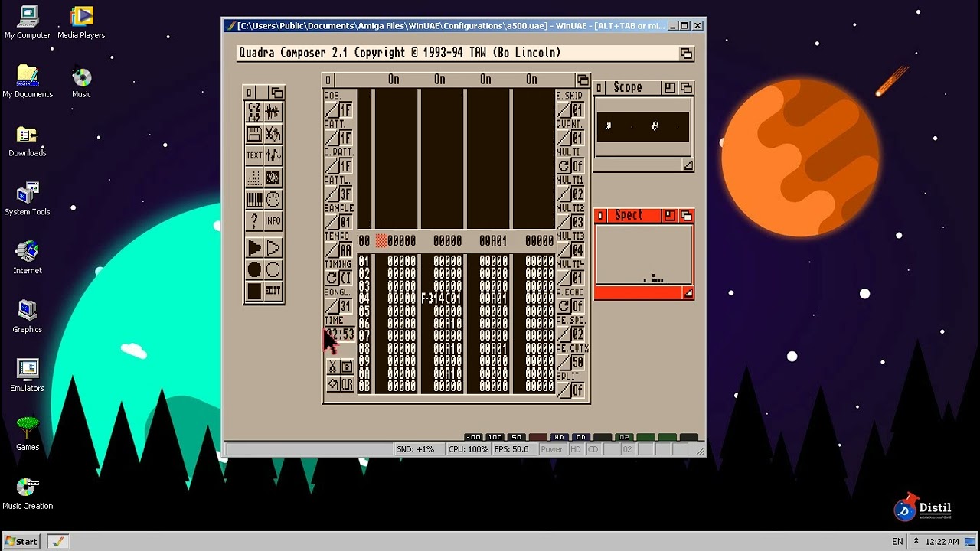Image resolution: width=980 pixels, height=551 pixels.
Task: Open the Emulators desktop icon
Action: pyautogui.click(x=28, y=376)
